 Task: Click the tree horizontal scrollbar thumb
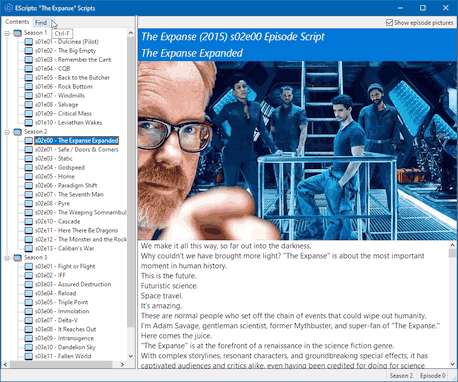[x=61, y=364]
